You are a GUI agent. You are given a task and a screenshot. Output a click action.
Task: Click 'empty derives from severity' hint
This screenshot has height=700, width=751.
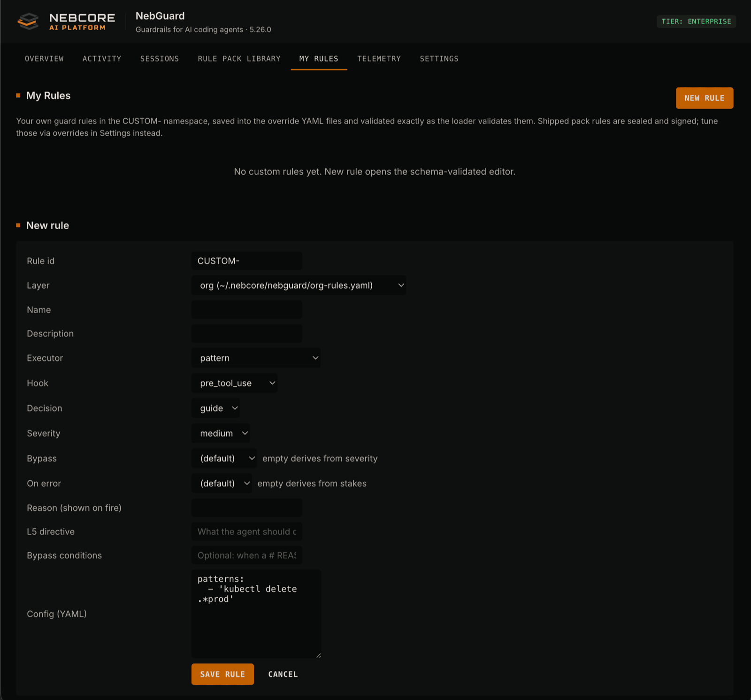(x=320, y=459)
